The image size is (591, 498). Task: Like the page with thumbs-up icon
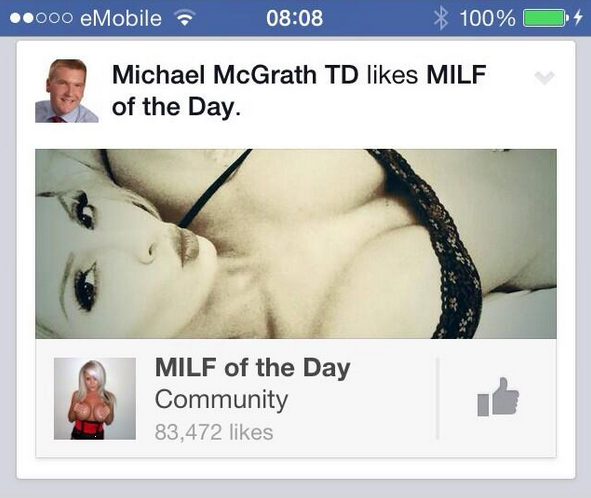tap(498, 397)
